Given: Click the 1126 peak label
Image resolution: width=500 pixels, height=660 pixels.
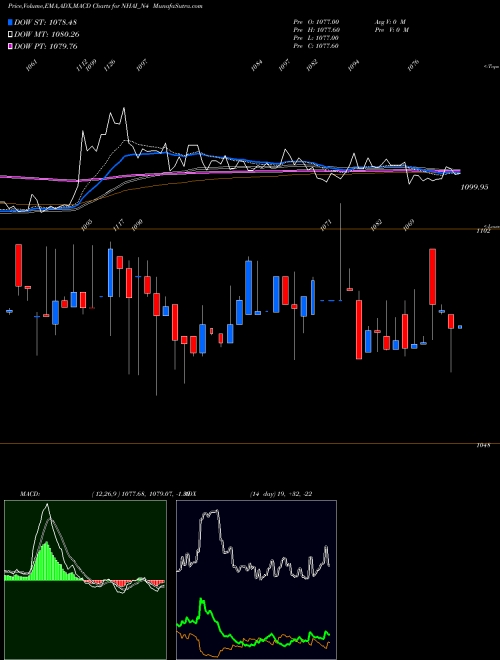Looking at the screenshot, I should (109, 66).
